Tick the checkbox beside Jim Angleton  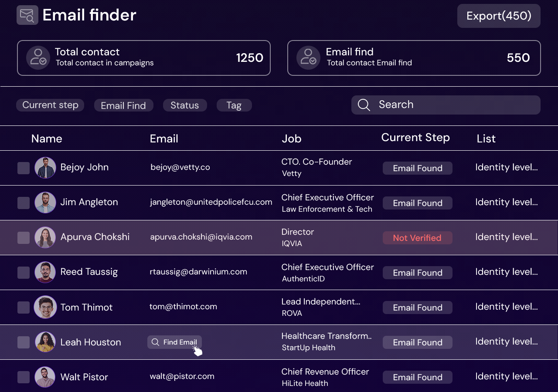(24, 203)
